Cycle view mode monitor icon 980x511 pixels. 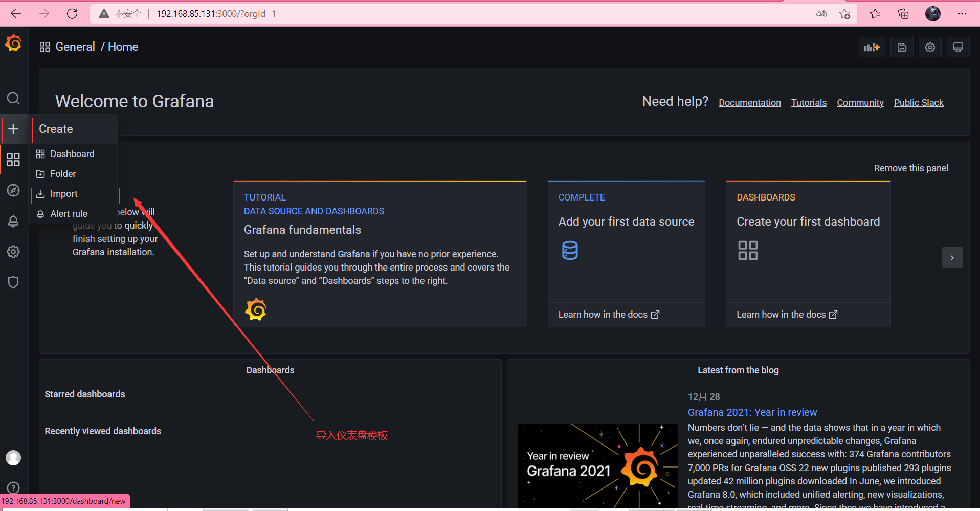click(x=959, y=48)
